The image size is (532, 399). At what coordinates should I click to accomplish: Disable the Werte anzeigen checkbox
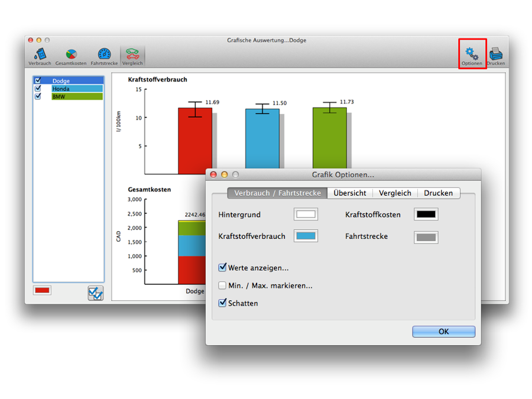pos(223,268)
